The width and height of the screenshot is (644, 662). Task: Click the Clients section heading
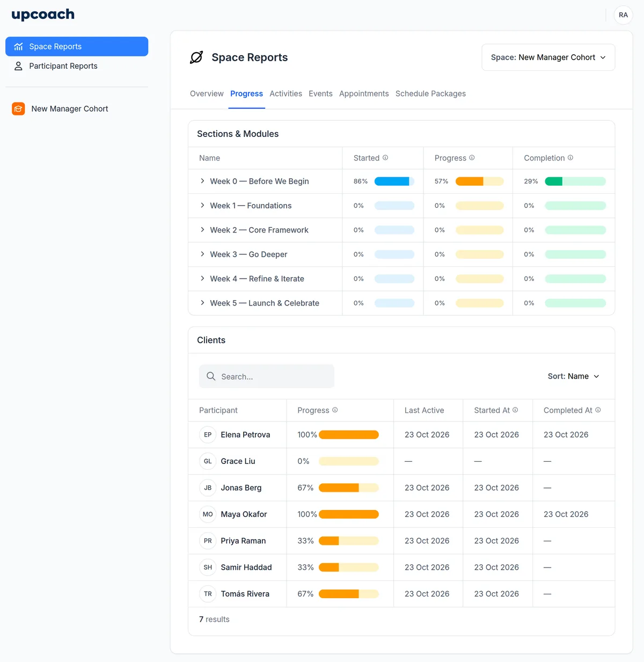coord(211,340)
